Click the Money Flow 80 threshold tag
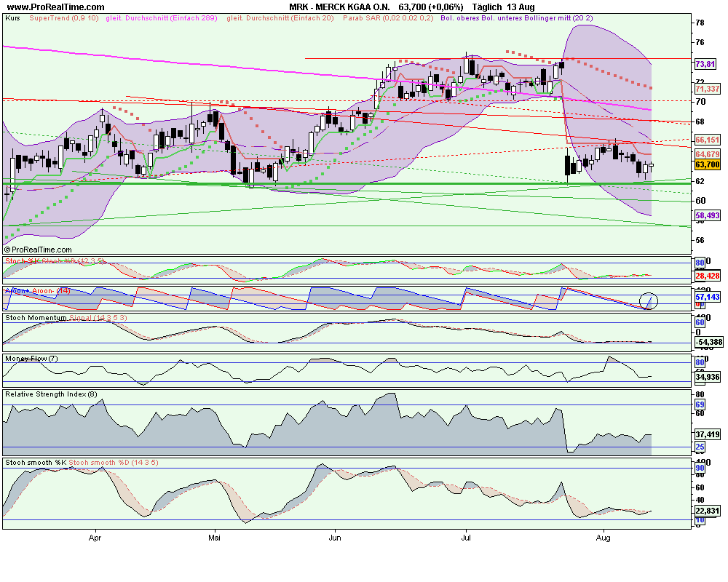The width and height of the screenshot is (728, 582). (700, 362)
